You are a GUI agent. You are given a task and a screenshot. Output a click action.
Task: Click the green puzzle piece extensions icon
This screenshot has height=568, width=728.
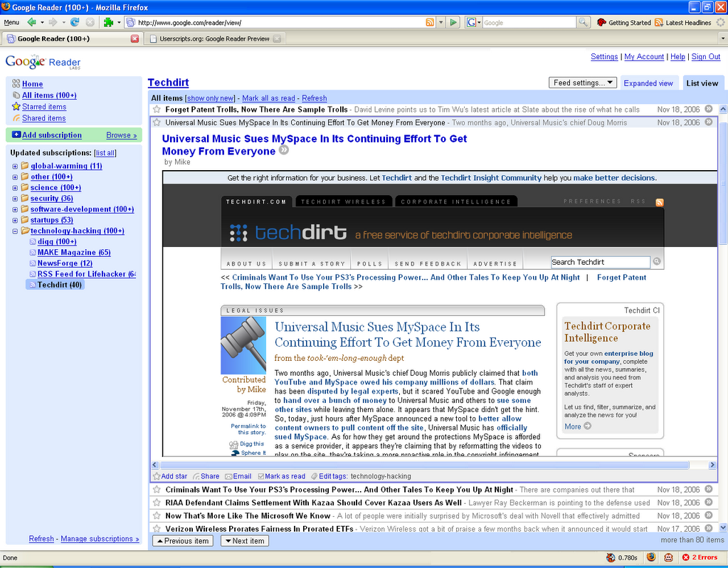[108, 22]
